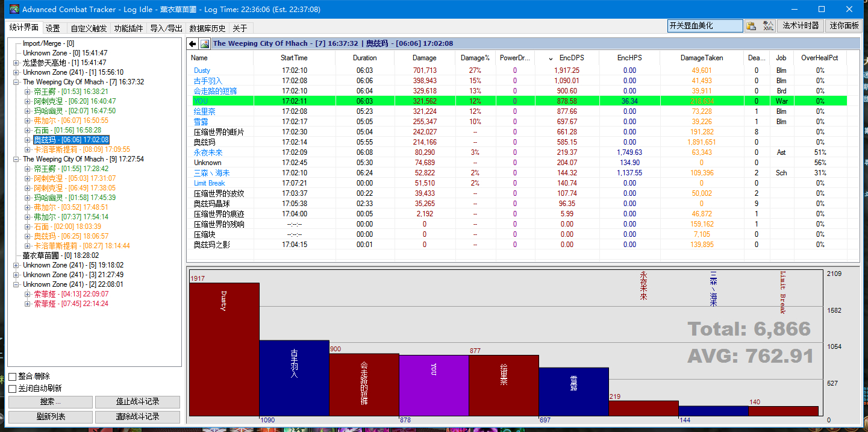Screen dimensions: 868x432
Task: Expand the 卡洛菲斯提莉 17:09:55 encounter node
Action: pos(27,149)
